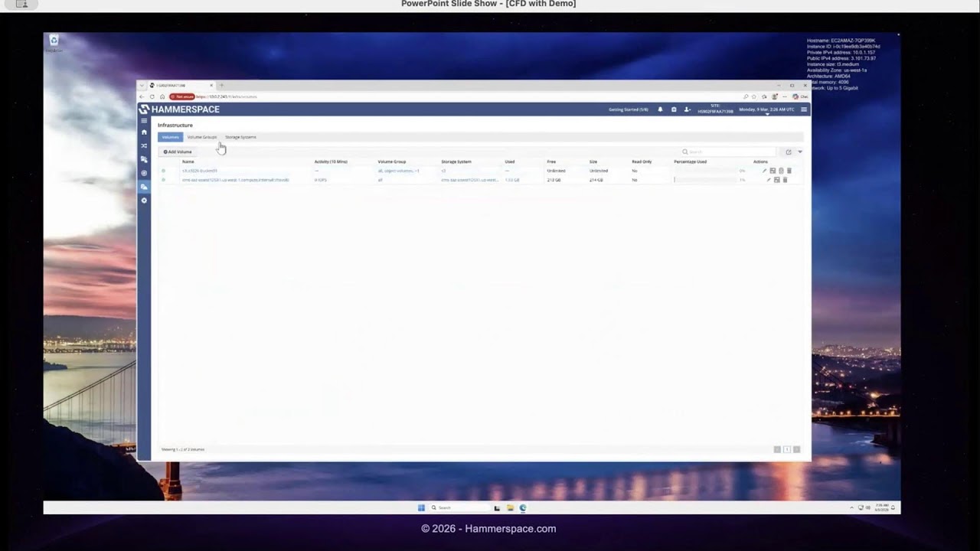Open the notifications bell
Image resolution: width=980 pixels, height=551 pixels.
coord(661,109)
